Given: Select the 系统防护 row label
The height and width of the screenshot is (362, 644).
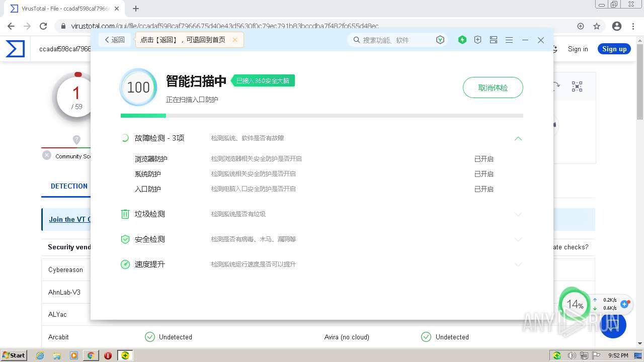Looking at the screenshot, I should click(x=147, y=174).
